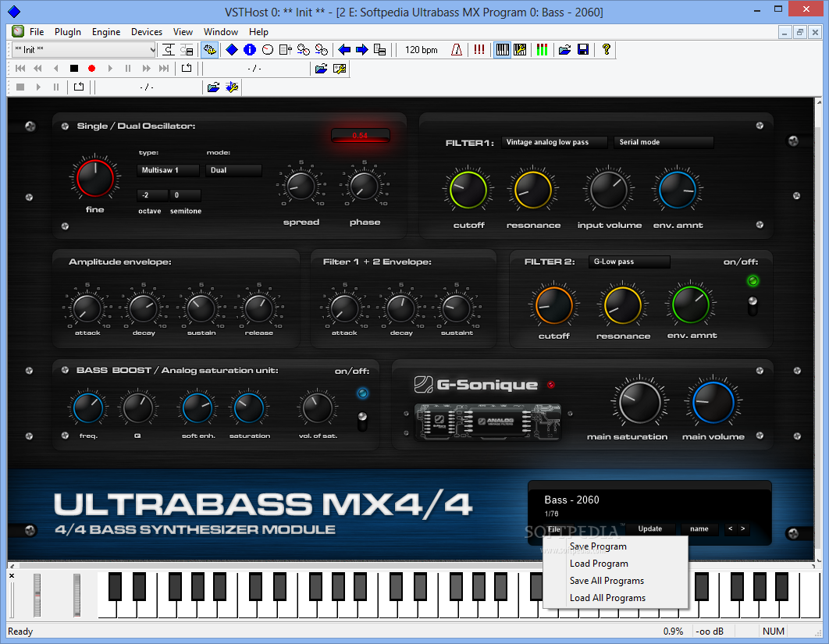Toggle the yellow chain plugin icon
The image size is (829, 644).
[x=209, y=50]
